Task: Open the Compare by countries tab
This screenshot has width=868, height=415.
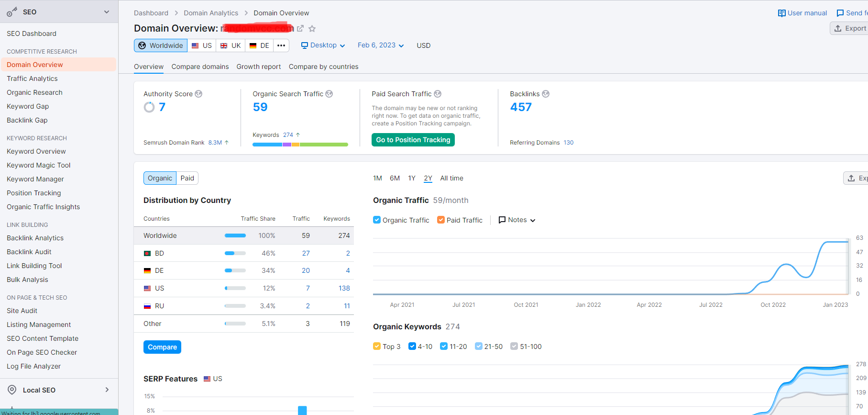Action: click(x=324, y=67)
